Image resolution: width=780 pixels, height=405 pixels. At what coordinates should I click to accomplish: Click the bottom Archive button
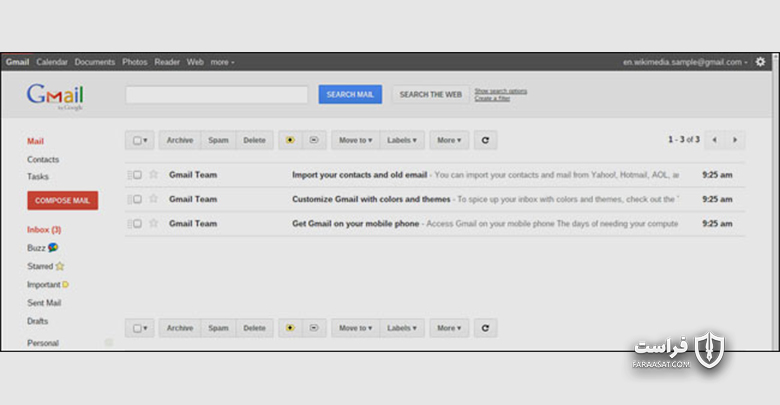(x=180, y=328)
